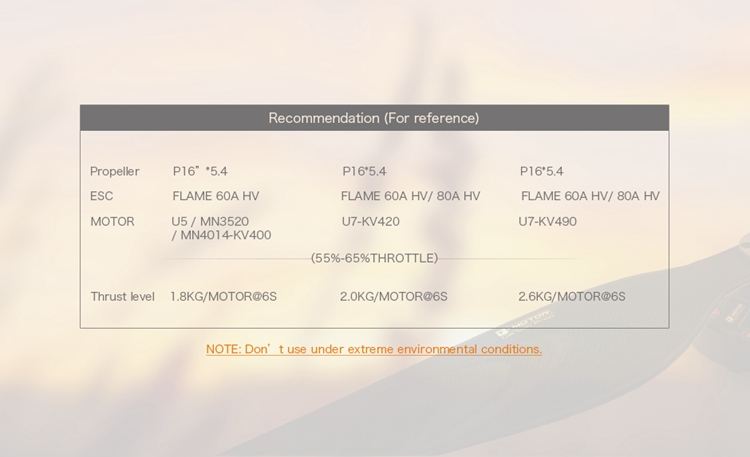Click U5 / MN3520 motor text
Viewport: 750px width, 457px height.
click(x=210, y=221)
